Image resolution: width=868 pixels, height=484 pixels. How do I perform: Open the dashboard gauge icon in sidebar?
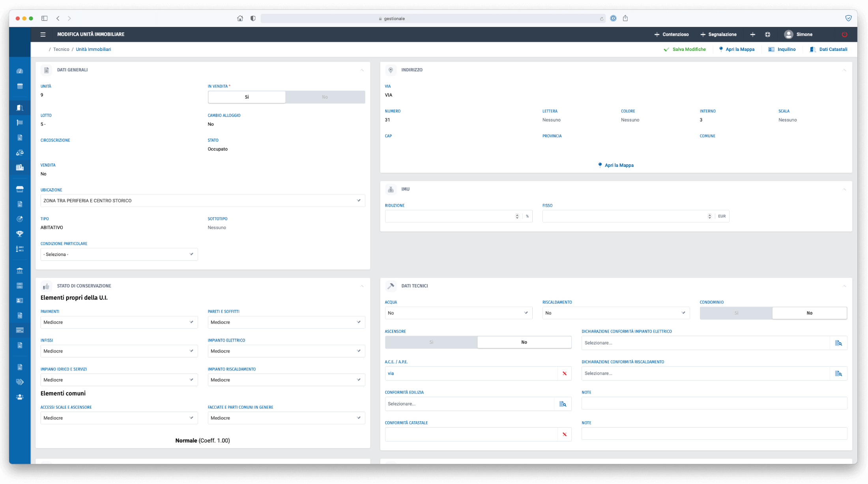tap(20, 71)
